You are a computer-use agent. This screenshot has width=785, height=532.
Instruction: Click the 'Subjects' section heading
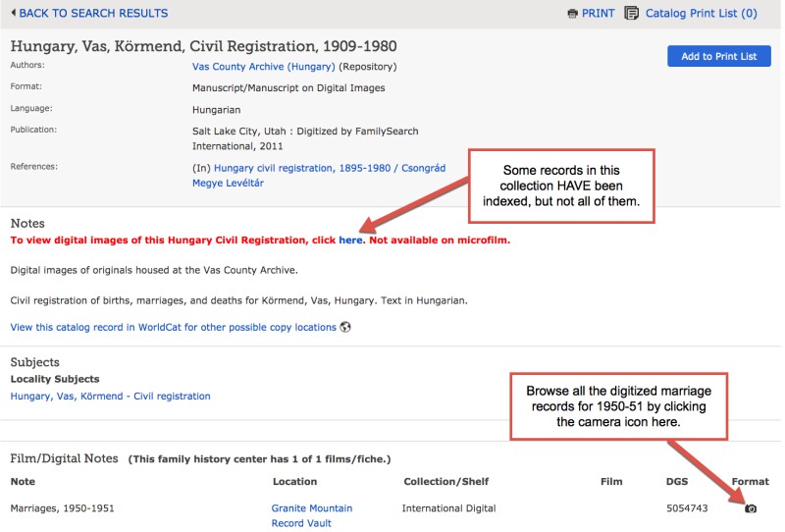tap(34, 362)
